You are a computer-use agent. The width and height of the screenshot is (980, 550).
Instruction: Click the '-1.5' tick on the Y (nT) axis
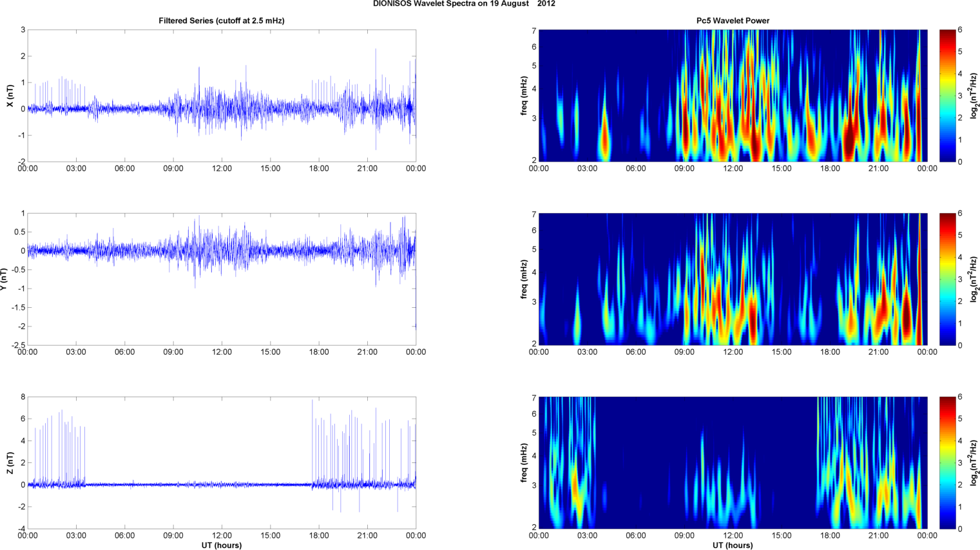tap(19, 308)
